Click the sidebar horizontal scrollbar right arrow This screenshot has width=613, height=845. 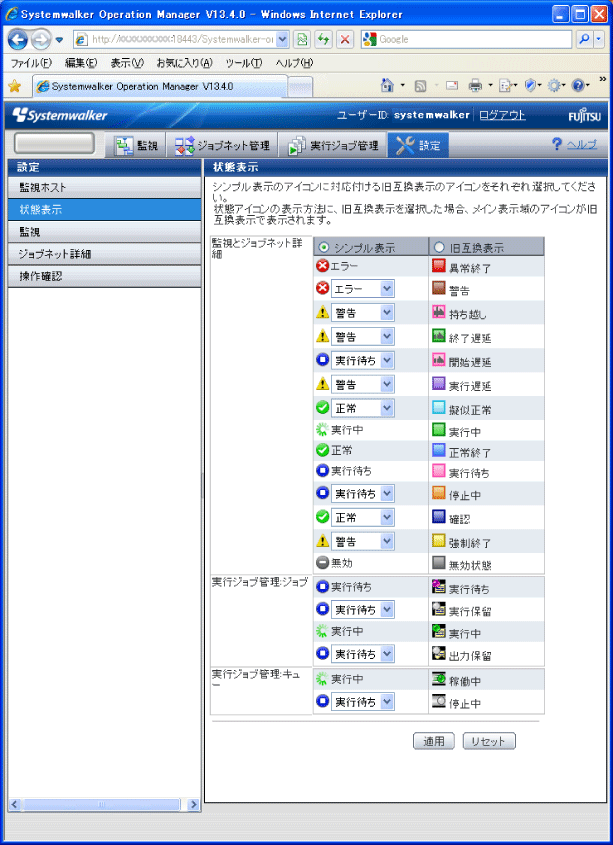194,805
